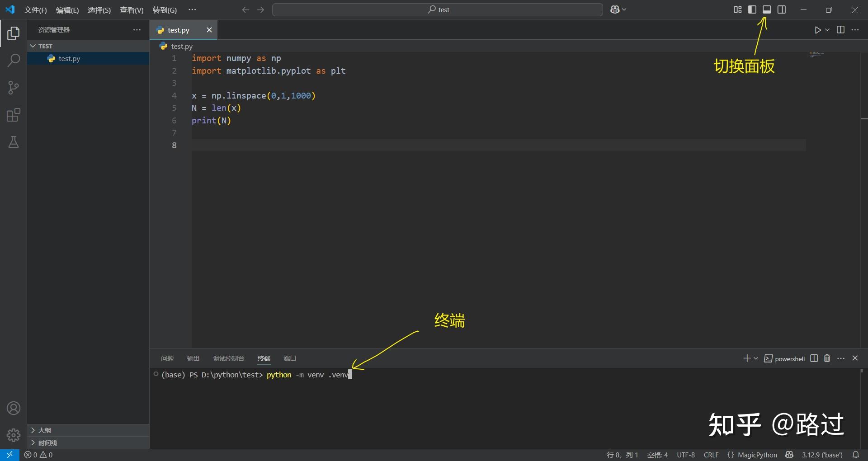Open the launch profile dropdown next to plus
This screenshot has height=461, width=868.
click(x=755, y=358)
